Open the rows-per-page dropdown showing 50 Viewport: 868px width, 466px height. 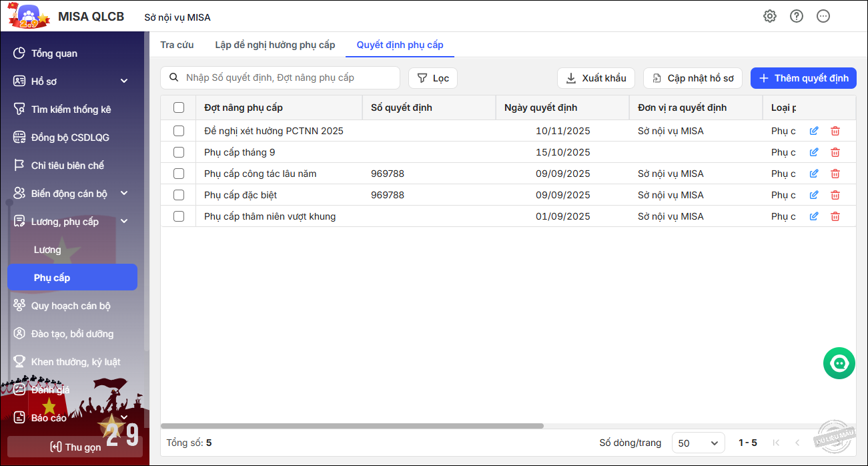(698, 443)
